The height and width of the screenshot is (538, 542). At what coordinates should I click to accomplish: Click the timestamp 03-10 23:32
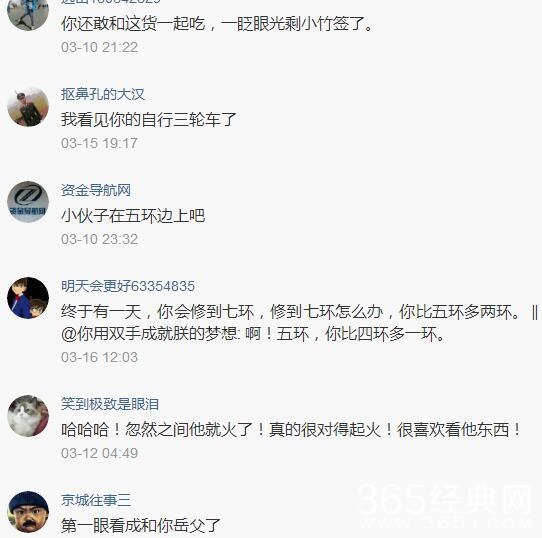click(x=100, y=239)
